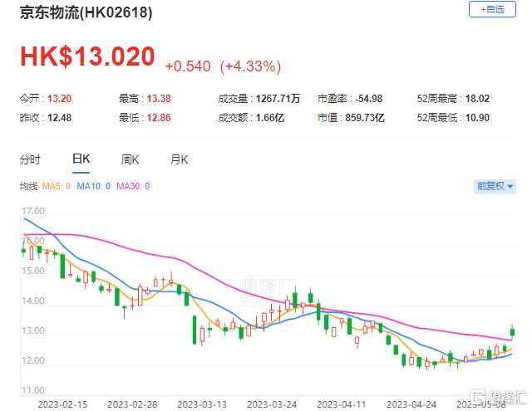
Task: Click the 11.00 price axis label
Action: tap(33, 390)
